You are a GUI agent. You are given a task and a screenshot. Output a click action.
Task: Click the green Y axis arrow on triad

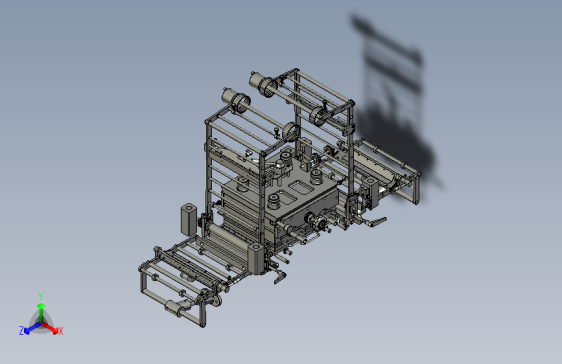(41, 312)
